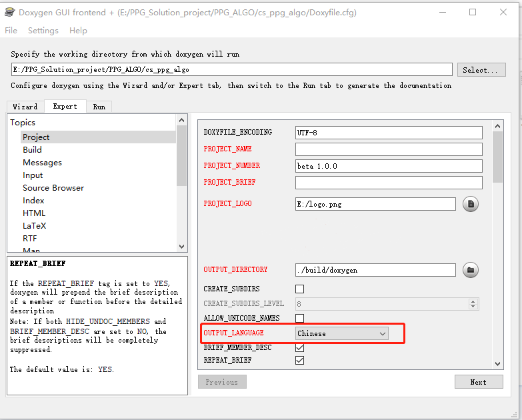Select the RTF topic
The image size is (522, 420).
(x=29, y=238)
